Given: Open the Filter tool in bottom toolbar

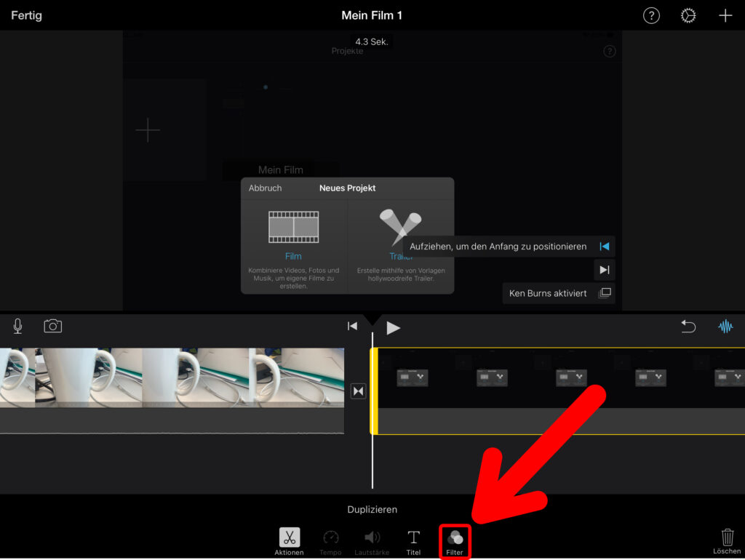Looking at the screenshot, I should 455,542.
